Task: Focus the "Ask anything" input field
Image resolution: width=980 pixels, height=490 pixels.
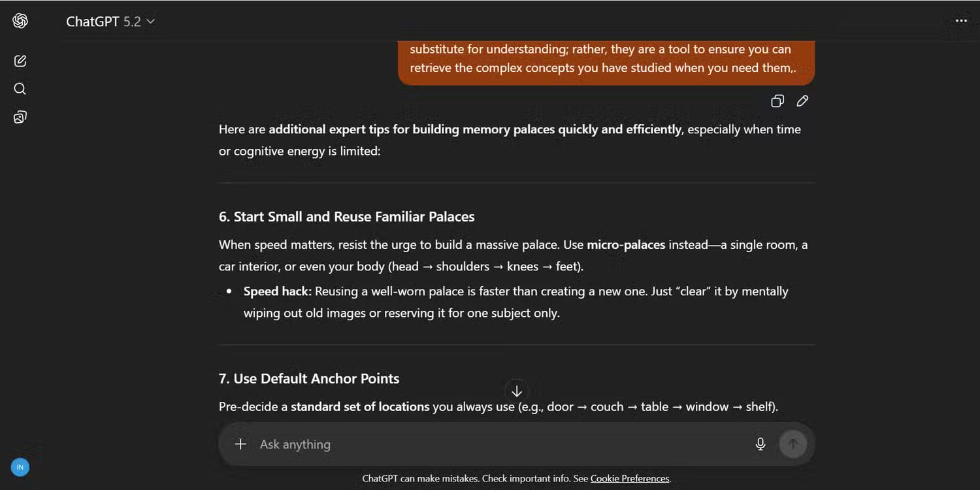Action: pyautogui.click(x=497, y=444)
